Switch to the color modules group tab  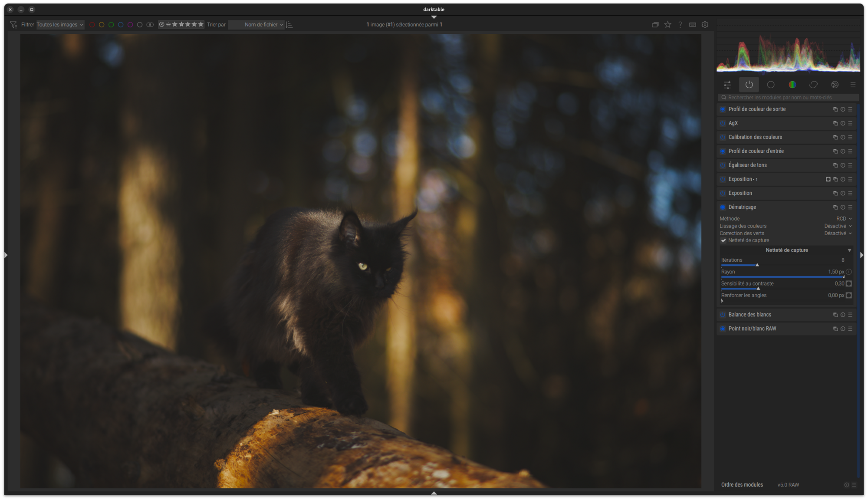[792, 85]
